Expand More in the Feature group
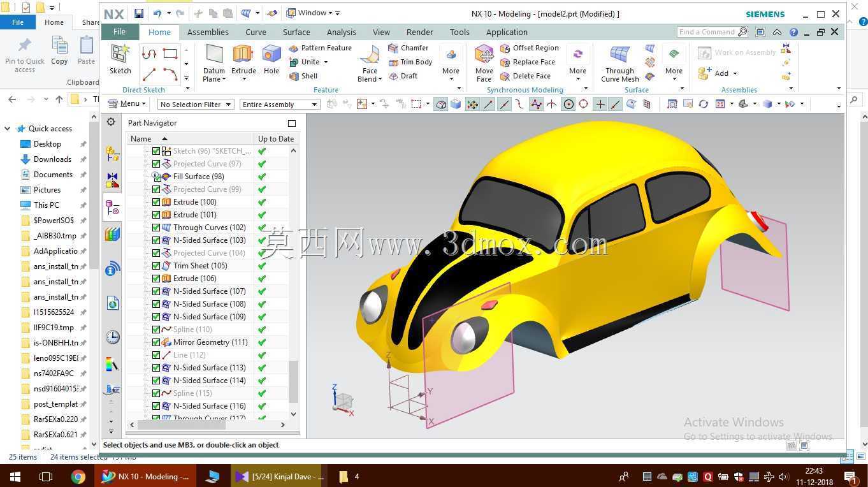 (451, 71)
